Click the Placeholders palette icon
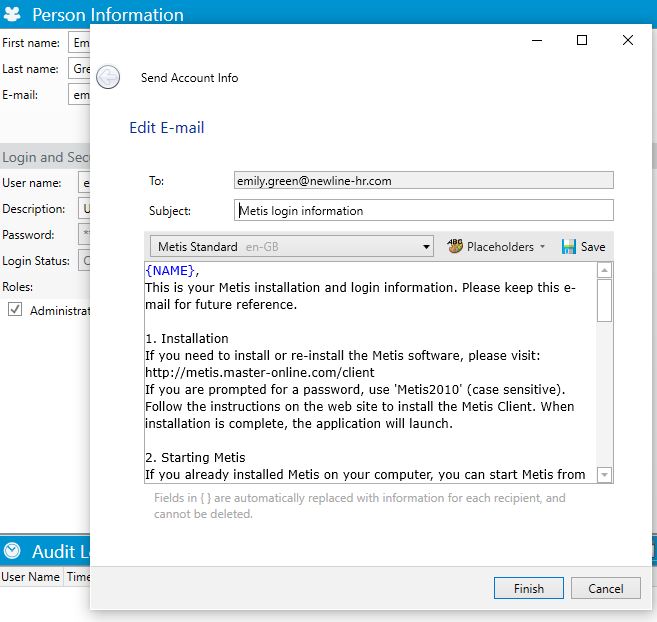The image size is (657, 622). tap(455, 246)
